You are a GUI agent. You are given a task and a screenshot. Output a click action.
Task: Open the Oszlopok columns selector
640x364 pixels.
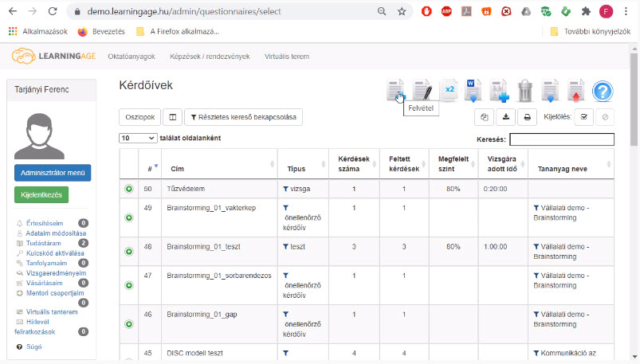(x=140, y=117)
